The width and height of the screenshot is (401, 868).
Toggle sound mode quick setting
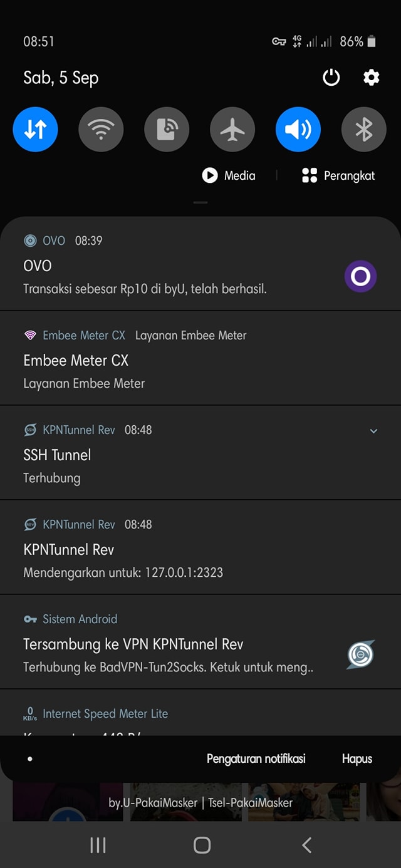(298, 130)
